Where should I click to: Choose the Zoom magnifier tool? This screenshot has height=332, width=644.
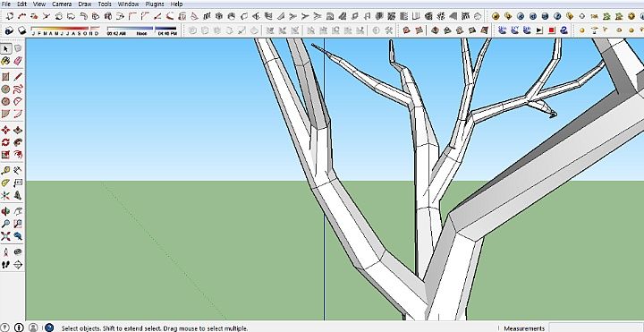point(5,224)
